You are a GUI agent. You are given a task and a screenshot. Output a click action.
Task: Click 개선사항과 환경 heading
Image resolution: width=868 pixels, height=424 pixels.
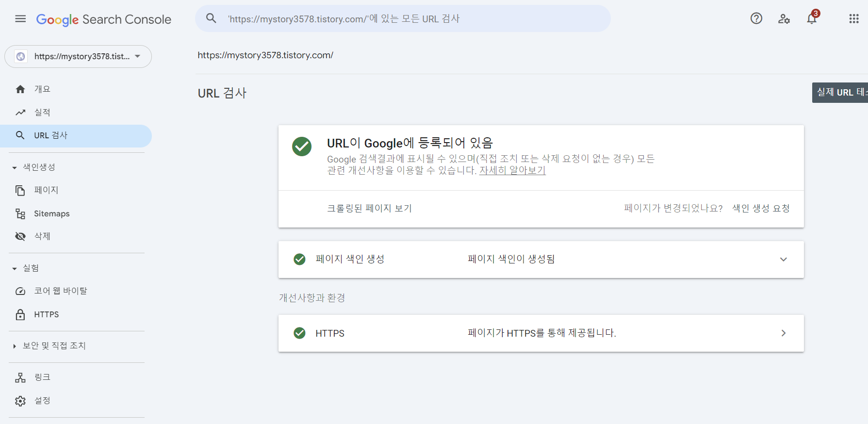click(312, 298)
